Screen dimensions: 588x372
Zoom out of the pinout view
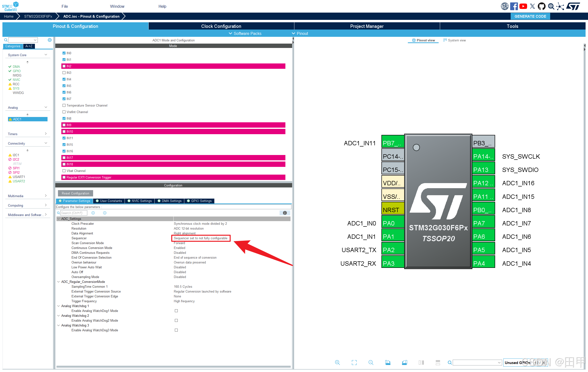(371, 363)
